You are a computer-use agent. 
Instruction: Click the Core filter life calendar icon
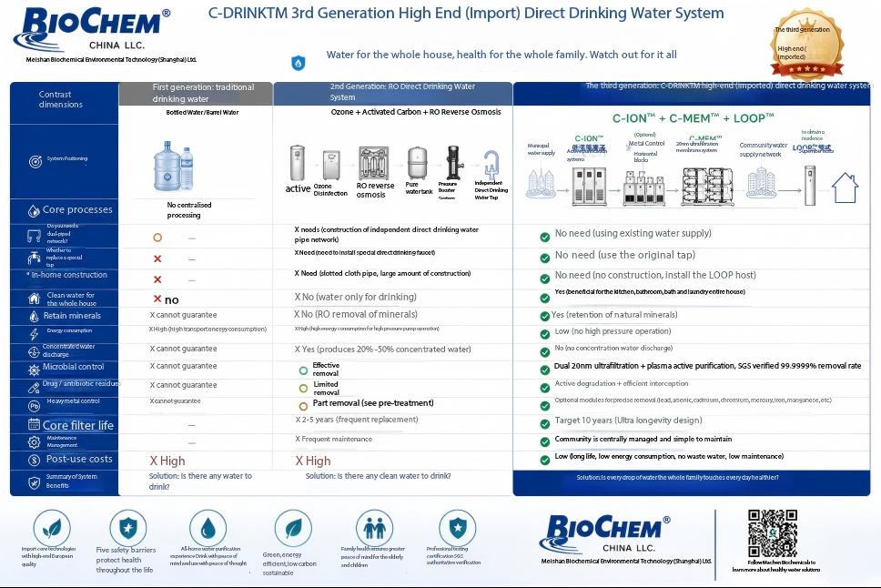(x=35, y=424)
